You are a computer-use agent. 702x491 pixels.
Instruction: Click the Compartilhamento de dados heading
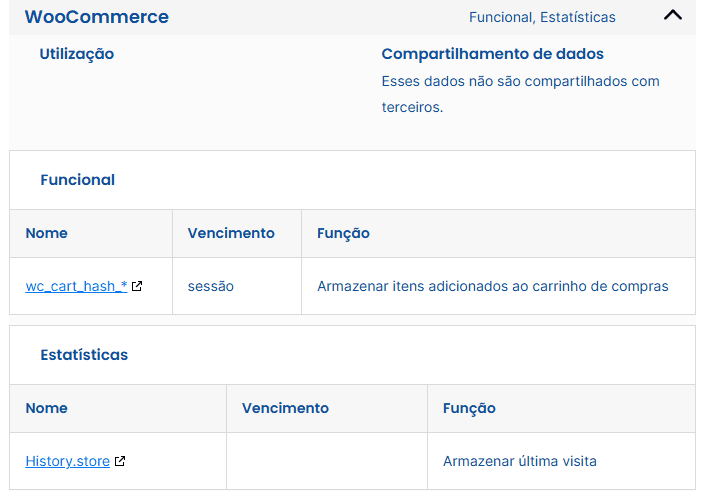click(492, 54)
